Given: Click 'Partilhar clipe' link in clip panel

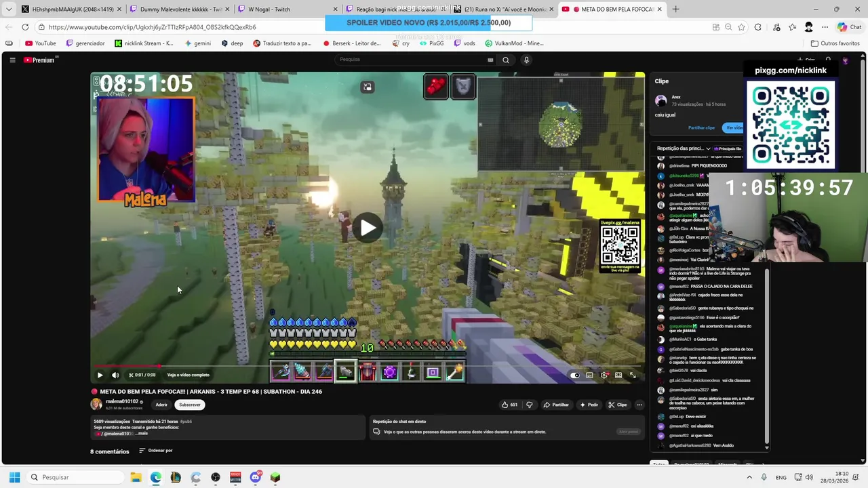Looking at the screenshot, I should (701, 127).
